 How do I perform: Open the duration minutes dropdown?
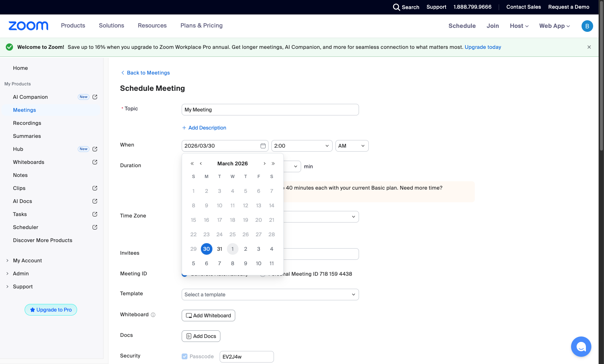[x=292, y=166]
